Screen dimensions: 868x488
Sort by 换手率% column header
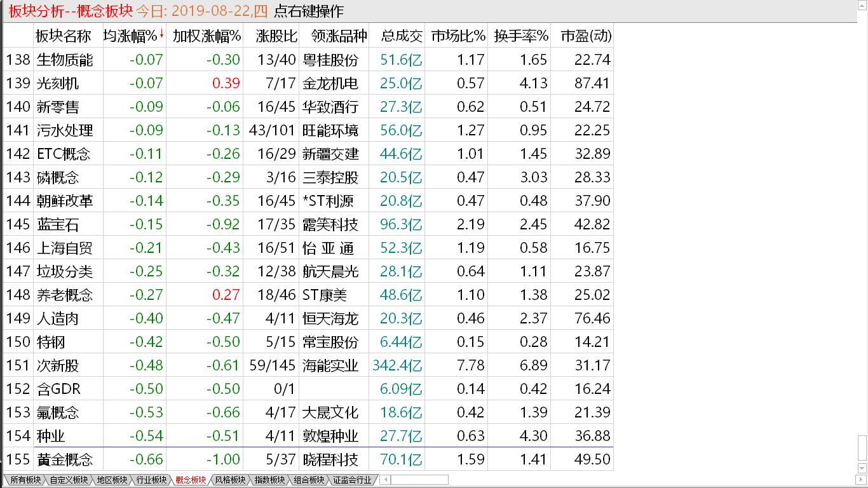tap(521, 36)
